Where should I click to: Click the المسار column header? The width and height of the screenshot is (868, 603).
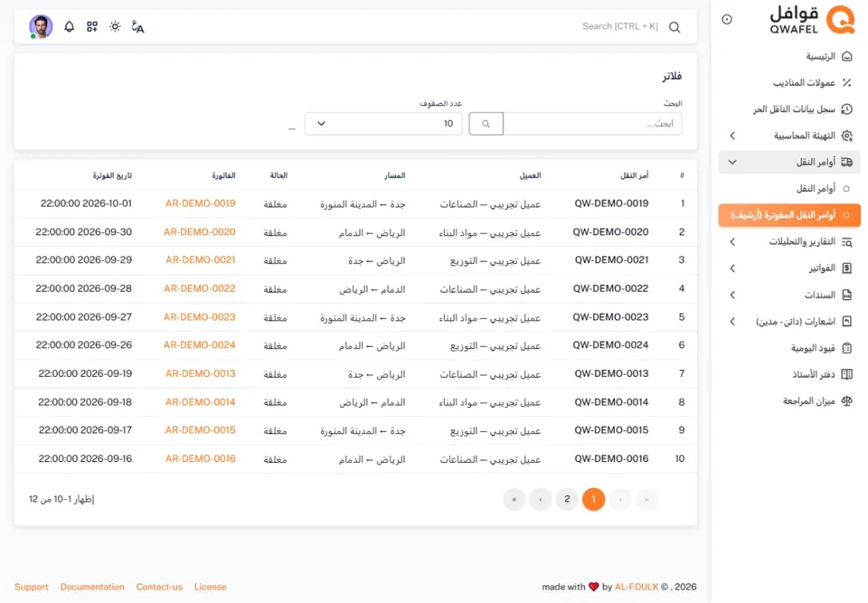click(x=395, y=175)
